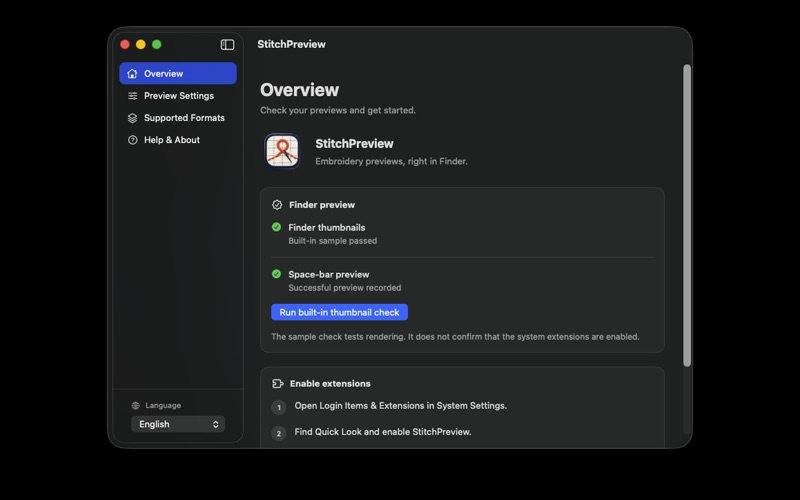
Task: Click the Language globe icon
Action: click(135, 406)
